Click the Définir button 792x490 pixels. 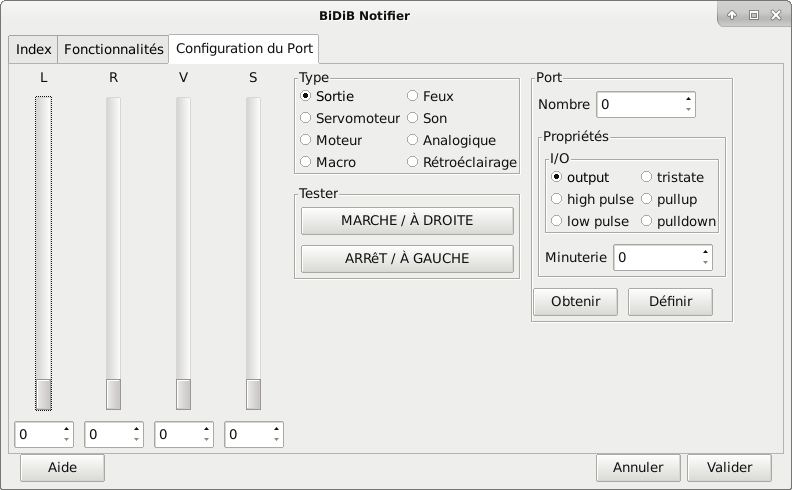click(670, 302)
